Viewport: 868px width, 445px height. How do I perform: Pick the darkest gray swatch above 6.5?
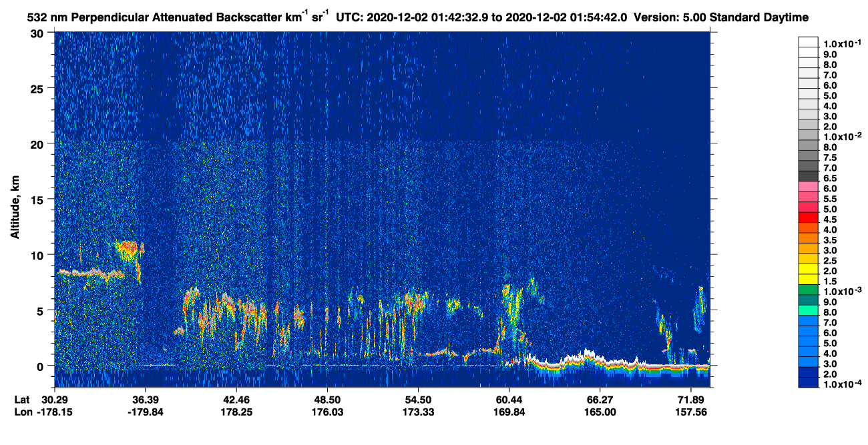(x=808, y=175)
